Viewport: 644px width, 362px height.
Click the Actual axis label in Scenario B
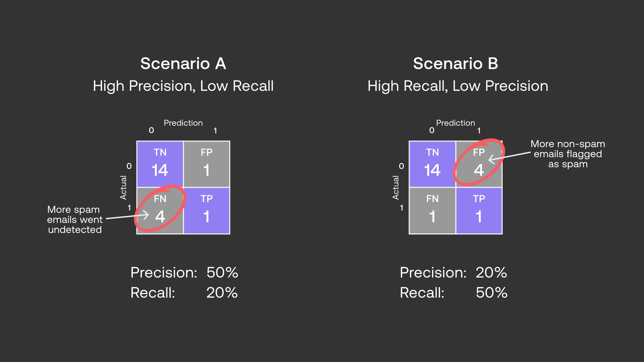click(396, 187)
